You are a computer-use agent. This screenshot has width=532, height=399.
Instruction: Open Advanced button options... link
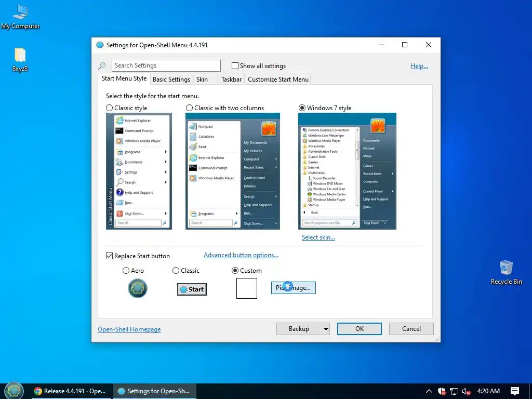[241, 255]
